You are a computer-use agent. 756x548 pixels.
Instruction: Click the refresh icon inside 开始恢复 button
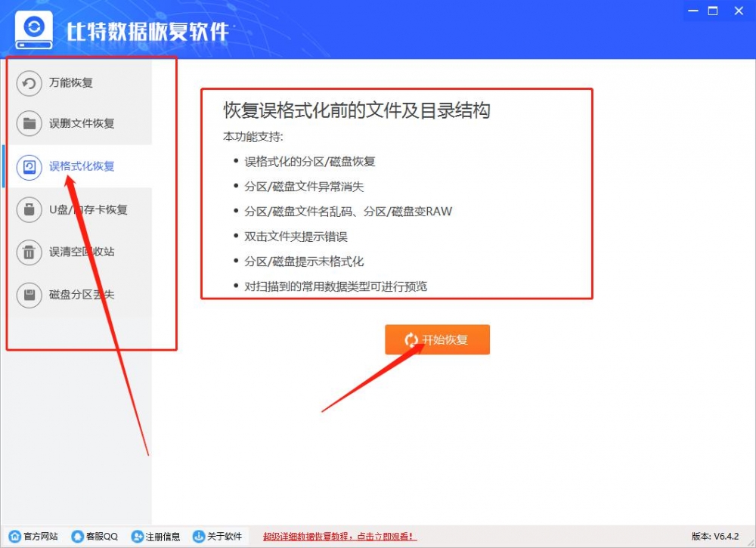point(411,340)
